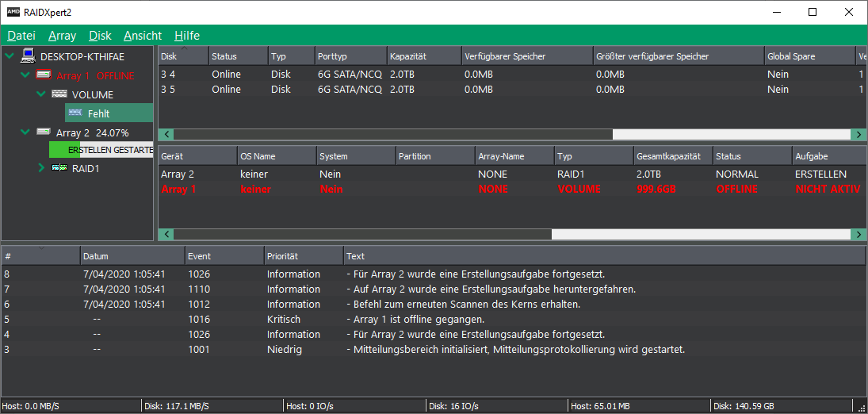Select disk row 3 4

pos(513,75)
